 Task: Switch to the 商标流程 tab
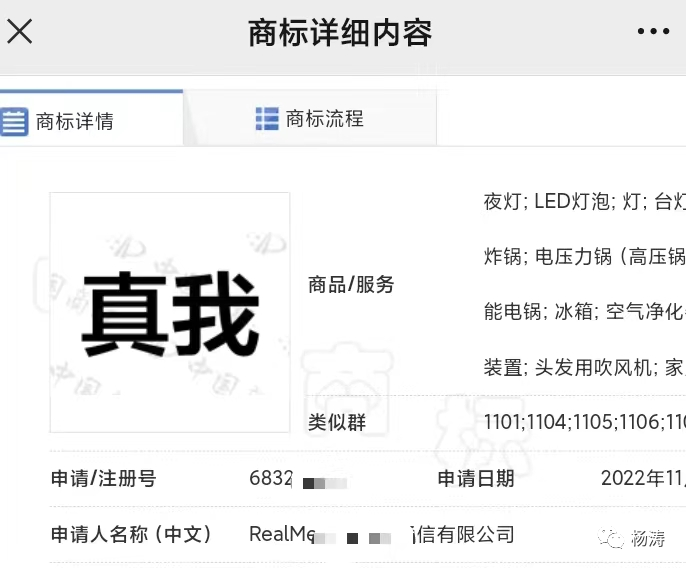click(x=310, y=119)
